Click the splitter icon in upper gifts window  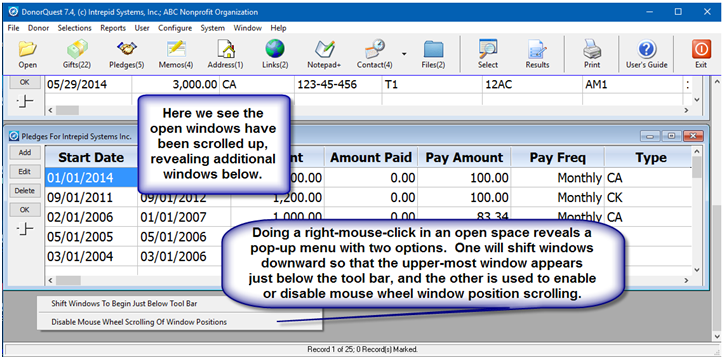[25, 102]
